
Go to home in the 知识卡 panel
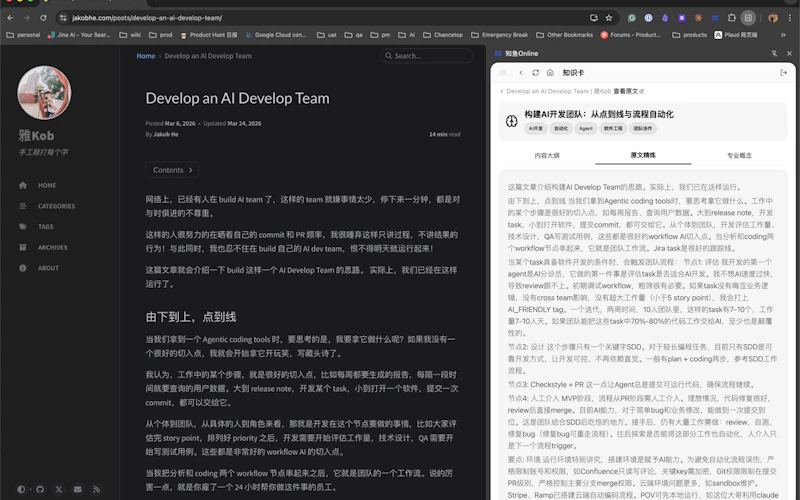coord(550,72)
